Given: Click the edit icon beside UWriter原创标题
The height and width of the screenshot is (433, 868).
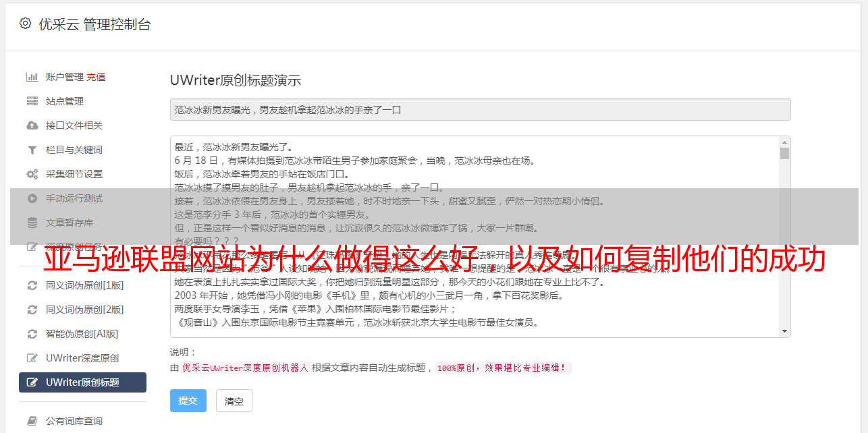Looking at the screenshot, I should [x=32, y=382].
